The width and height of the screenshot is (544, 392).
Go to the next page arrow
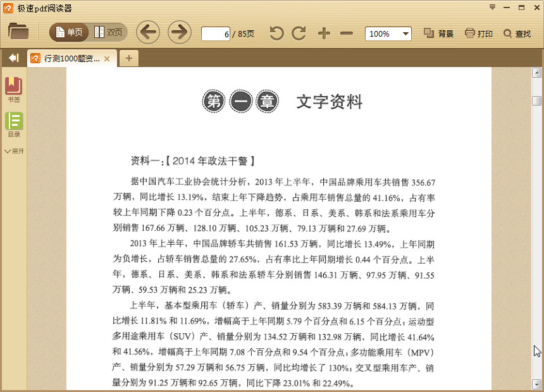179,32
